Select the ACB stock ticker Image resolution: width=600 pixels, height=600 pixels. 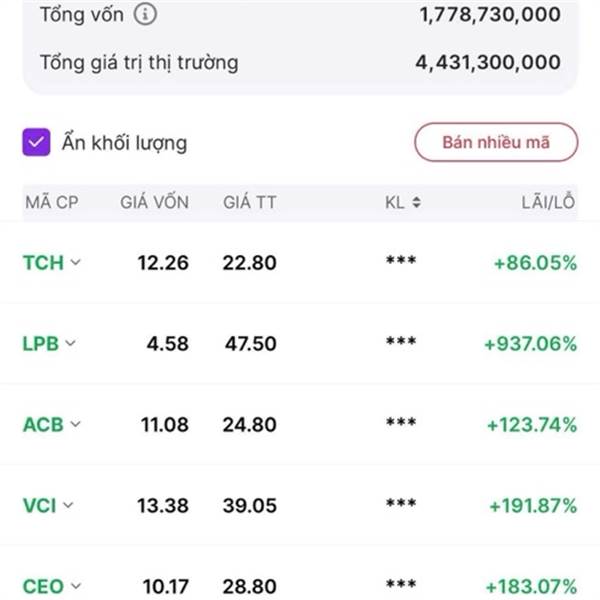(43, 425)
